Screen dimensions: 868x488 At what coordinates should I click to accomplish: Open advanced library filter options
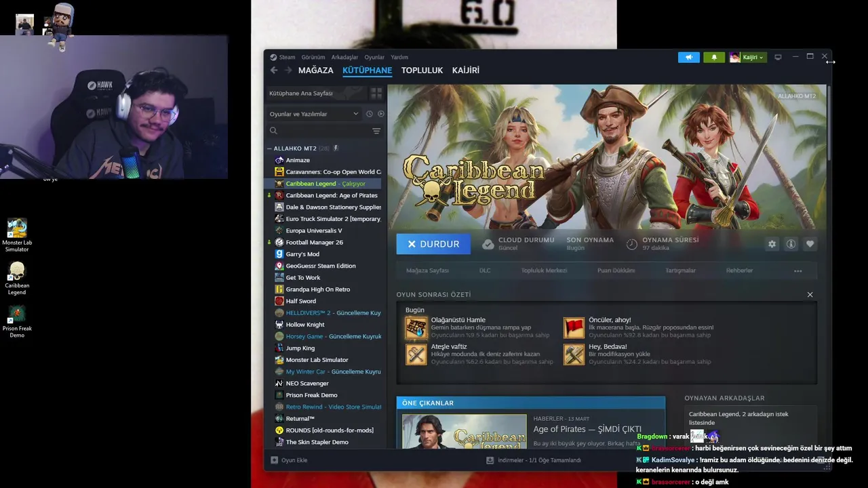376,131
